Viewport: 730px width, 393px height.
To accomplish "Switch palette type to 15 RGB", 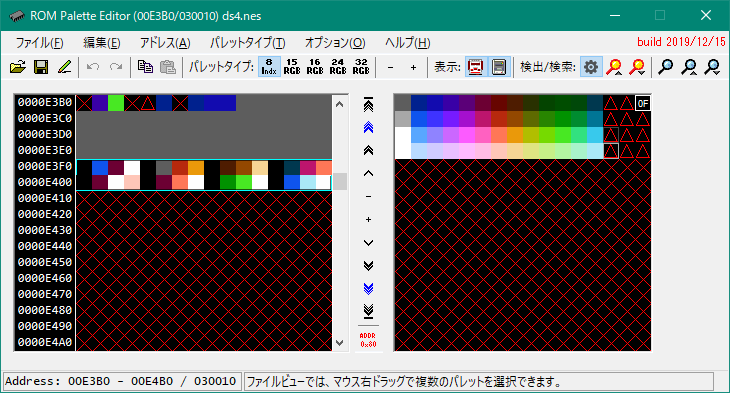I will 292,67.
